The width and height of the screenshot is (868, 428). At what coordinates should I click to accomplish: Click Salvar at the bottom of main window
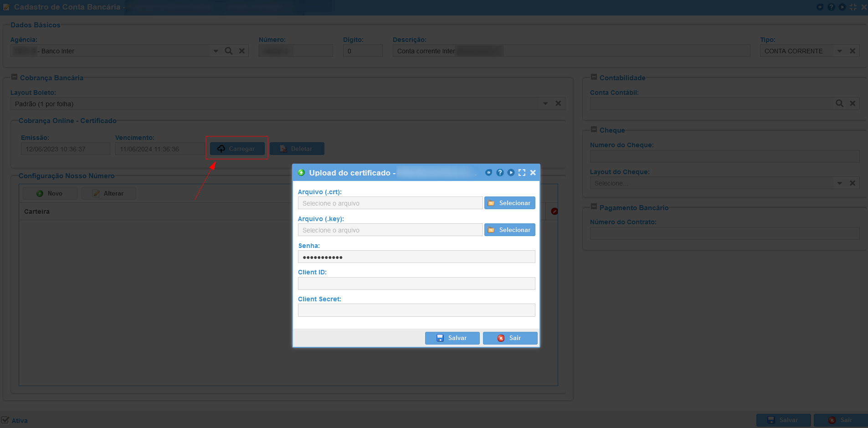[x=783, y=420]
